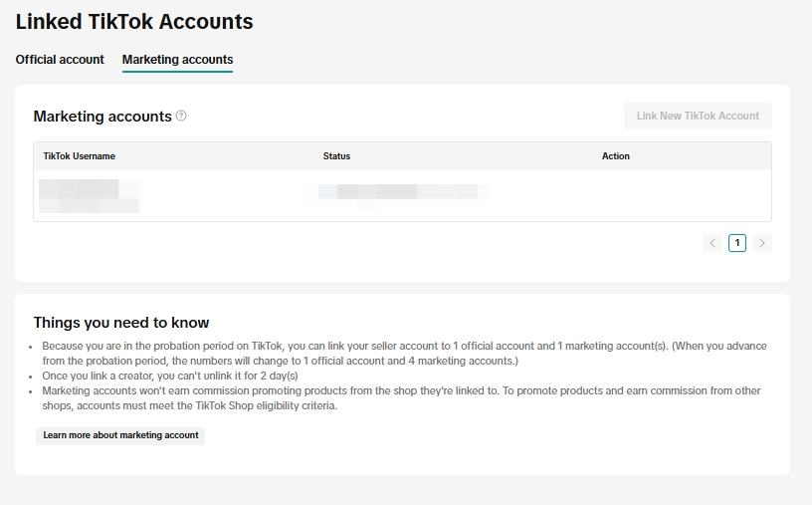Viewport: 812px width, 505px height.
Task: Switch to the Official account tab
Action: pos(60,60)
